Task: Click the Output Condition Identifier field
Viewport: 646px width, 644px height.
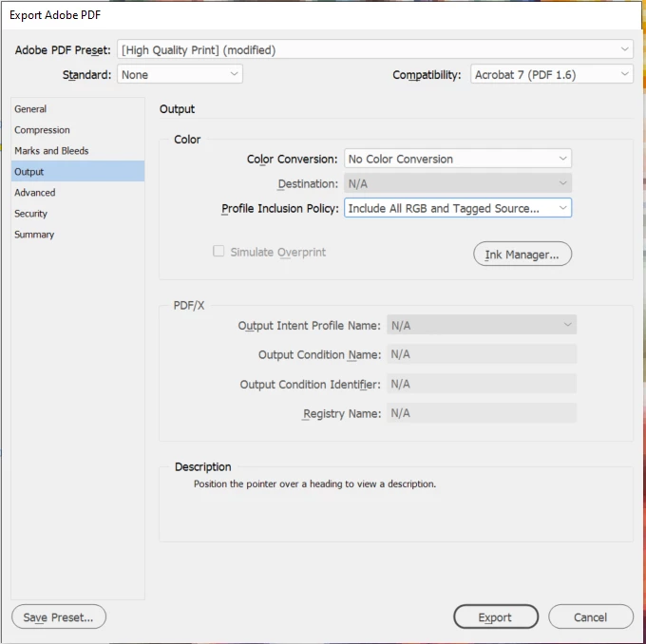Action: point(482,384)
